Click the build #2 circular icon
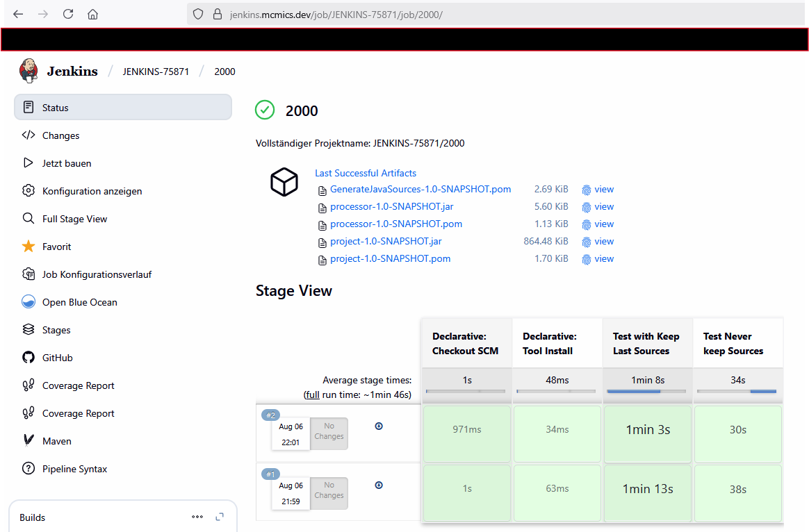The height and width of the screenshot is (532, 809). coord(379,426)
